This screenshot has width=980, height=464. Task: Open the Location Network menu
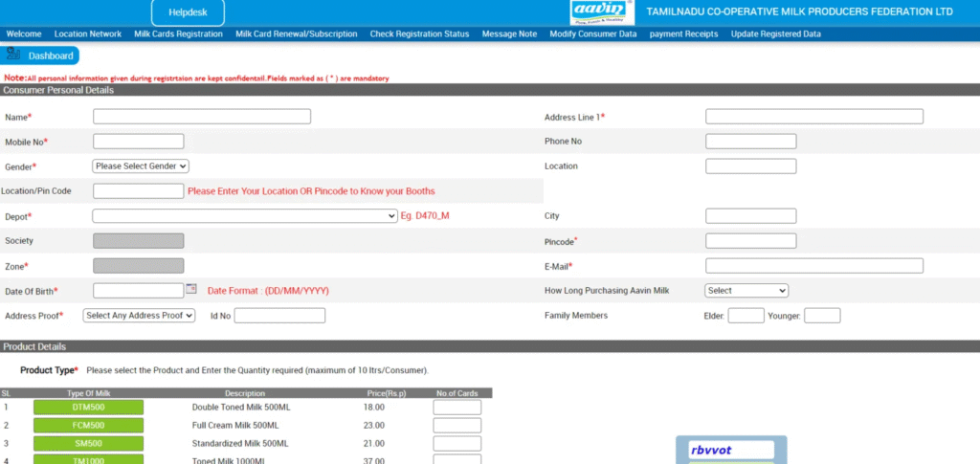point(87,34)
